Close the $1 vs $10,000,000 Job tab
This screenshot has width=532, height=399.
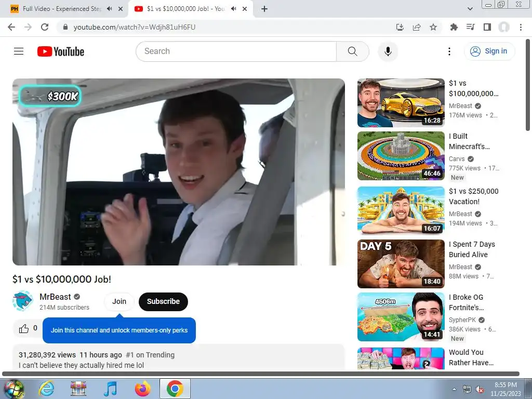(x=245, y=9)
